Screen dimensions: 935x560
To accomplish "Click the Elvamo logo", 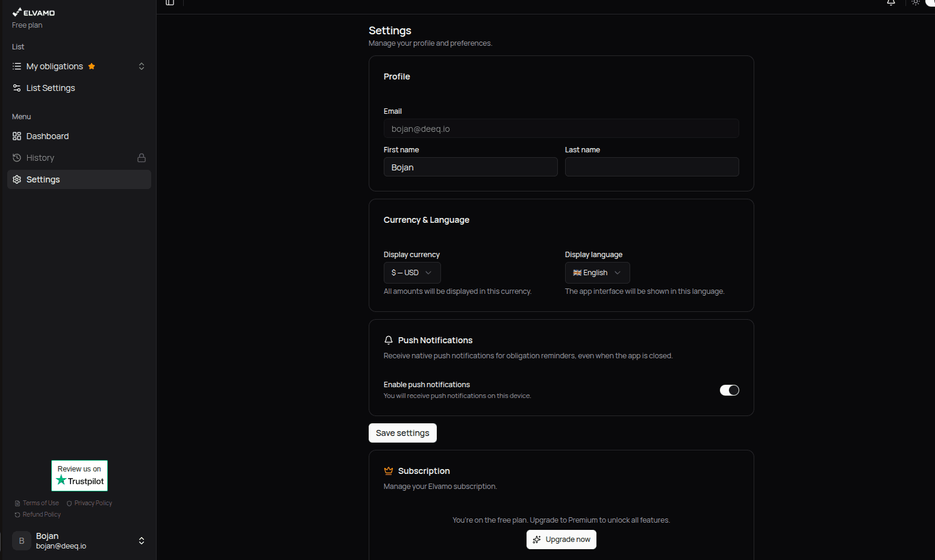I will coord(34,12).
